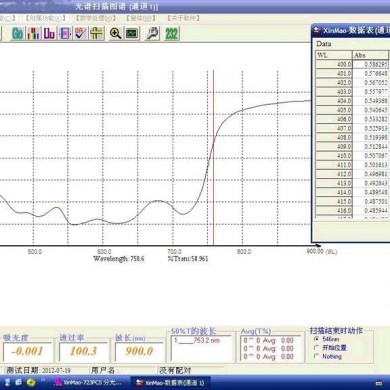Screen dimensions: 390x390
Task: Click the purple cuvette pair icon
Action: click(49, 33)
